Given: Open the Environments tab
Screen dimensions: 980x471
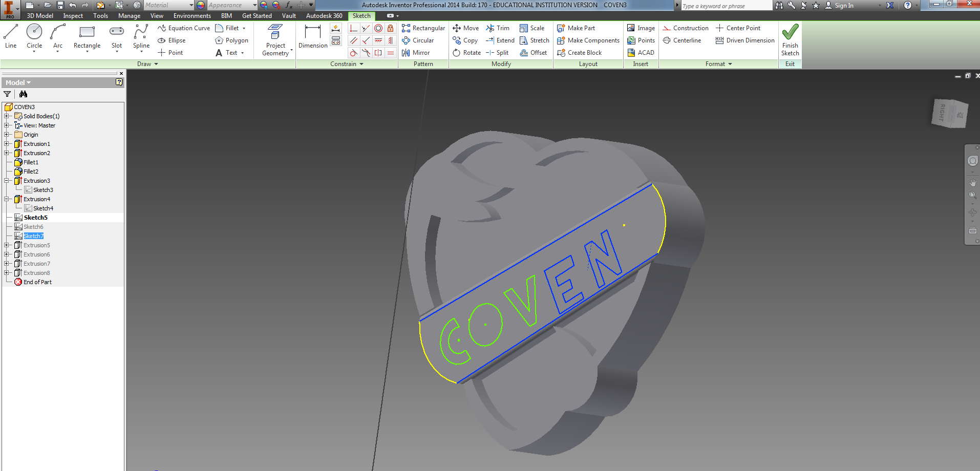Looking at the screenshot, I should coord(192,16).
